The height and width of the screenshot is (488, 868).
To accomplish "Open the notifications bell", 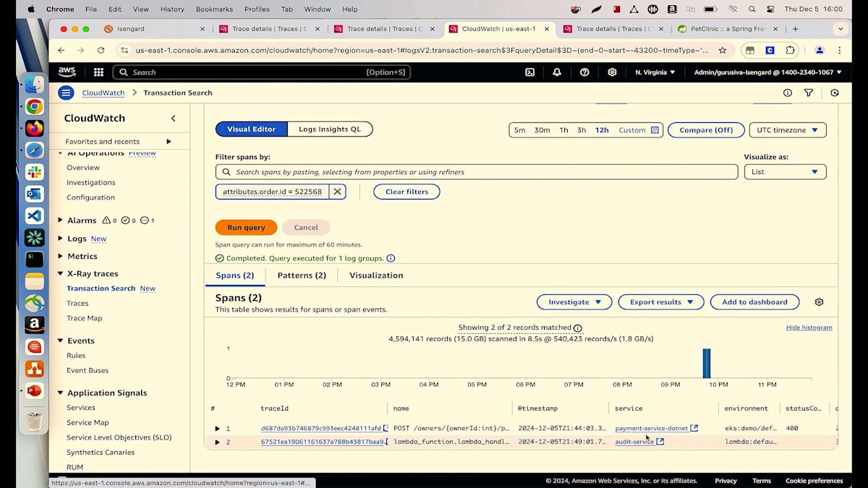I will coord(557,72).
